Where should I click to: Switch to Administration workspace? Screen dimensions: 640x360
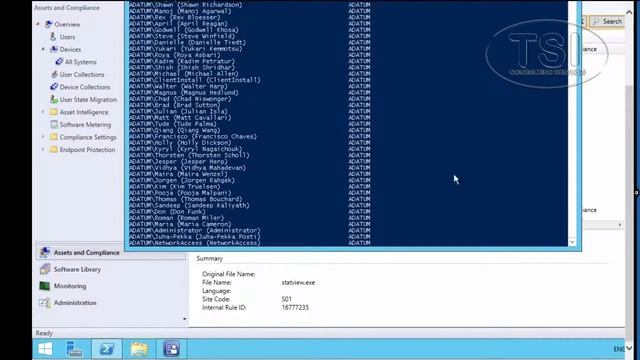[x=75, y=303]
